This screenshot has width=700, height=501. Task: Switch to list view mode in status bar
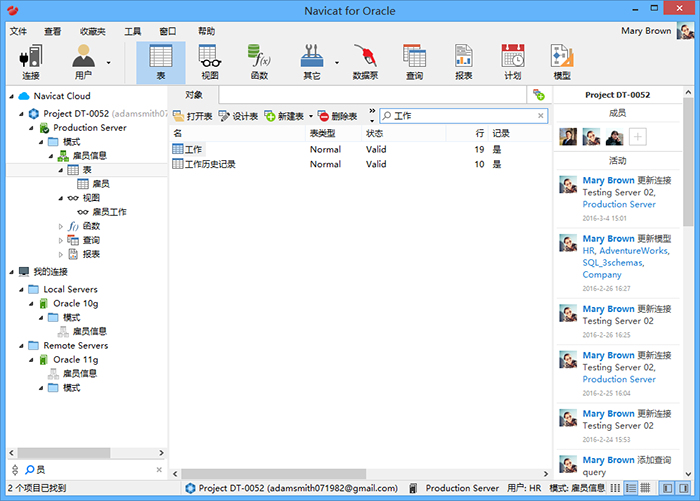click(x=614, y=488)
